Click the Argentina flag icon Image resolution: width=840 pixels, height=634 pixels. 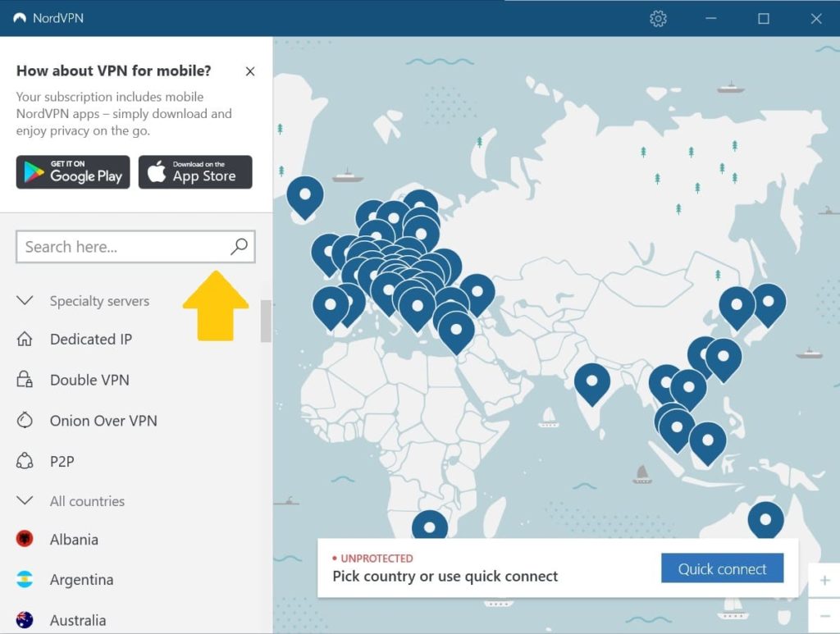tap(25, 579)
